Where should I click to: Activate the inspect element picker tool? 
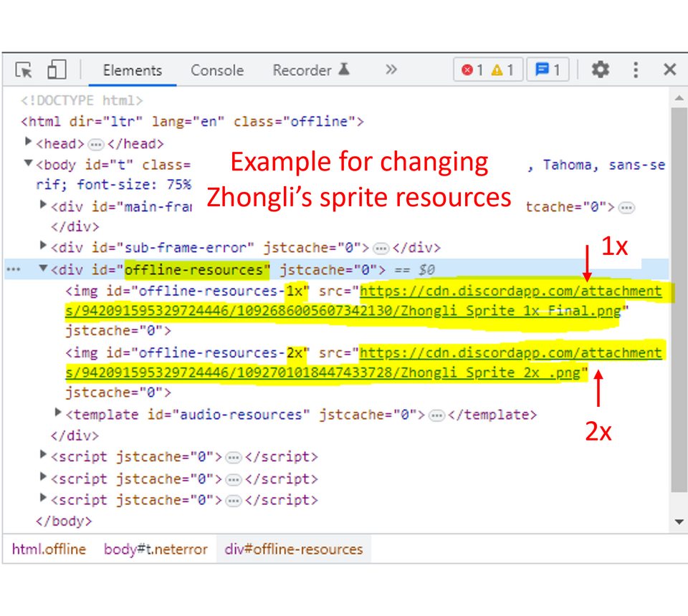click(x=24, y=70)
